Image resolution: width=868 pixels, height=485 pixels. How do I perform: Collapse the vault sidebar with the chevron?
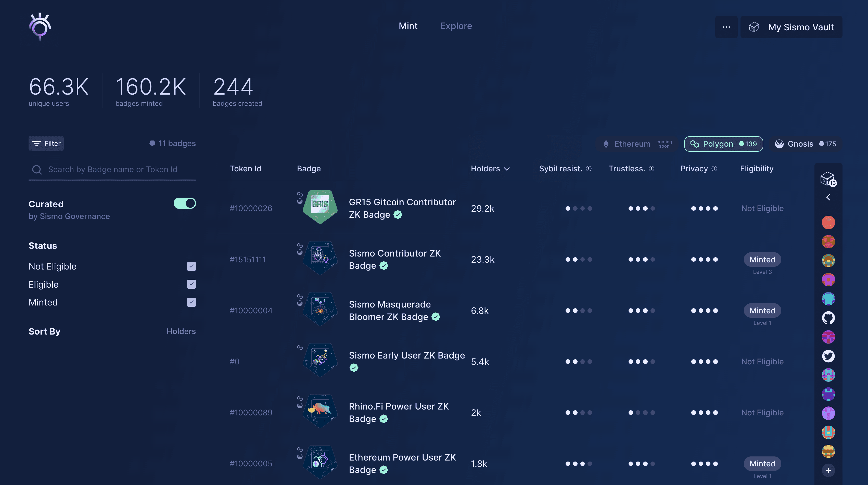(x=828, y=197)
